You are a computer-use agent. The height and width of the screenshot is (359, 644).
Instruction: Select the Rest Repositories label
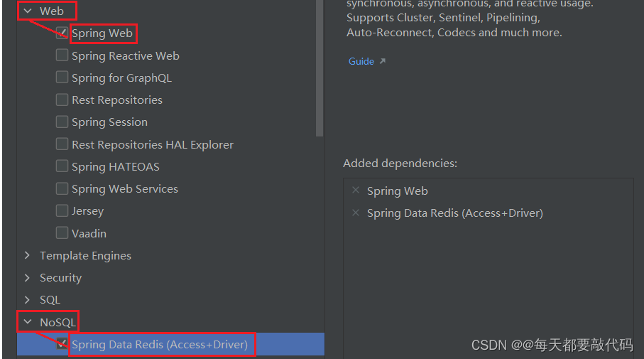117,100
